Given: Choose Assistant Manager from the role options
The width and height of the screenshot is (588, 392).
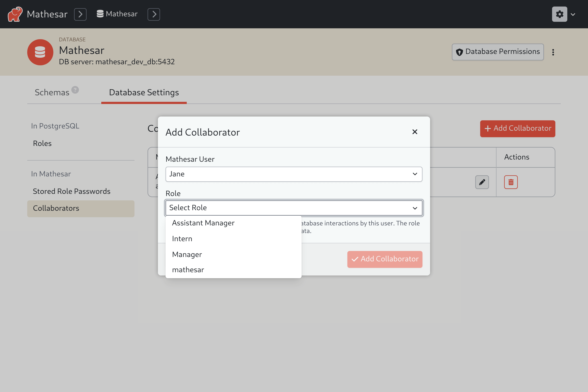Looking at the screenshot, I should pos(203,223).
